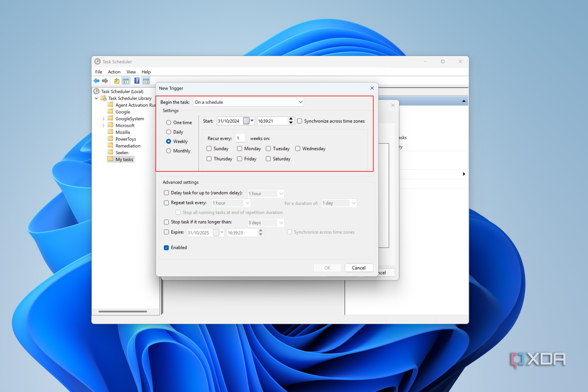Click the Recur every weeks input field
Screen dimensions: 588x392
point(240,138)
